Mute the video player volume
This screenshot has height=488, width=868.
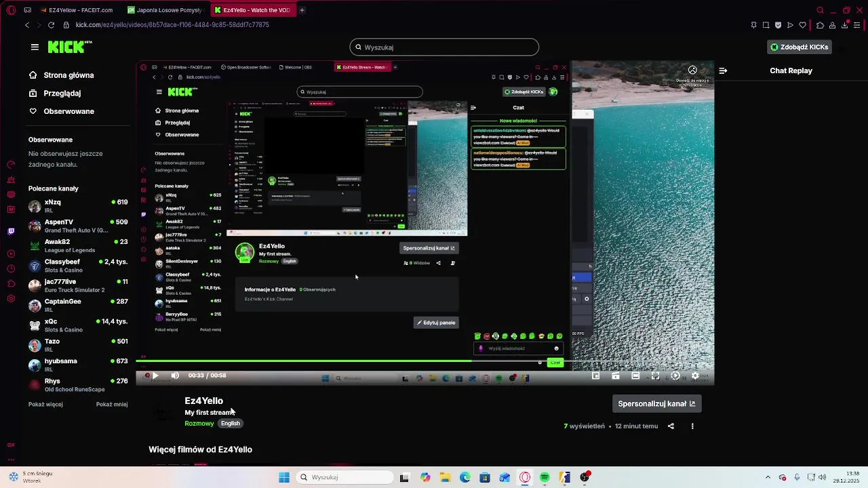tap(175, 375)
